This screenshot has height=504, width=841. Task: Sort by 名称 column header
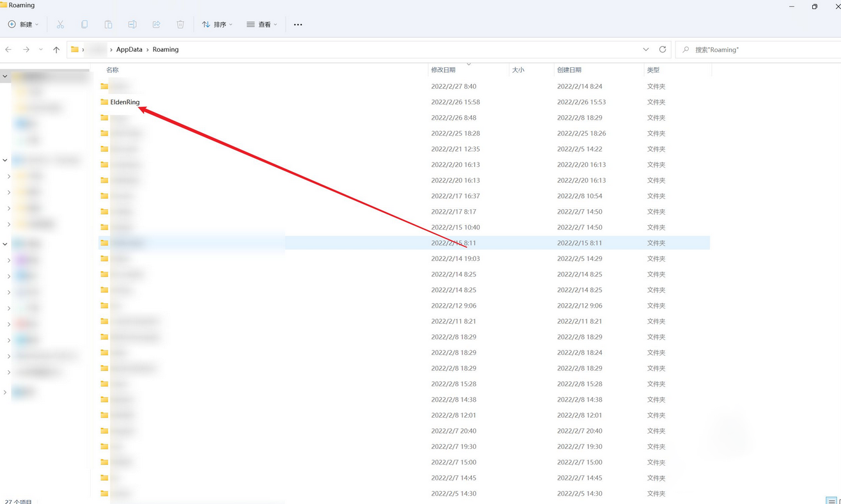[x=113, y=70]
